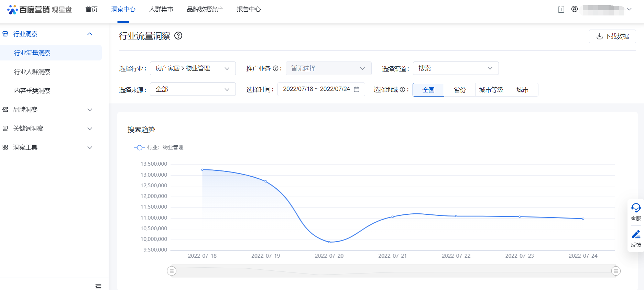
Task: Select 城市 region option
Action: coord(522,90)
